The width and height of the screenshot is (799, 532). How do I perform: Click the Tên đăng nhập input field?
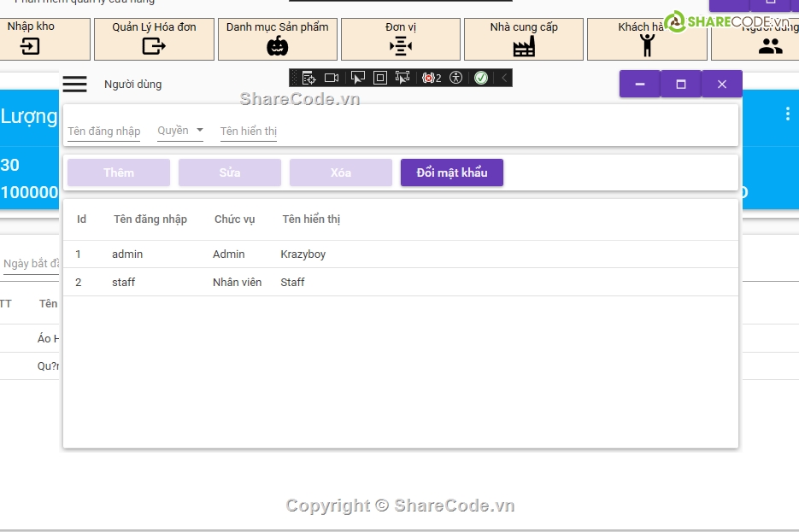point(103,131)
